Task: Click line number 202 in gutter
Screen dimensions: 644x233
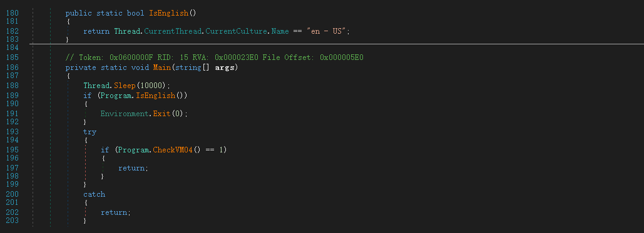Action: (x=13, y=212)
